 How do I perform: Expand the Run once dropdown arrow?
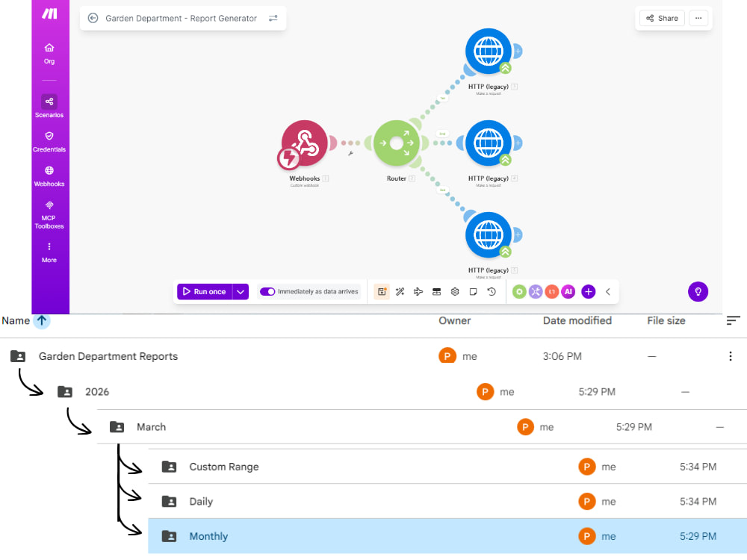(x=241, y=291)
